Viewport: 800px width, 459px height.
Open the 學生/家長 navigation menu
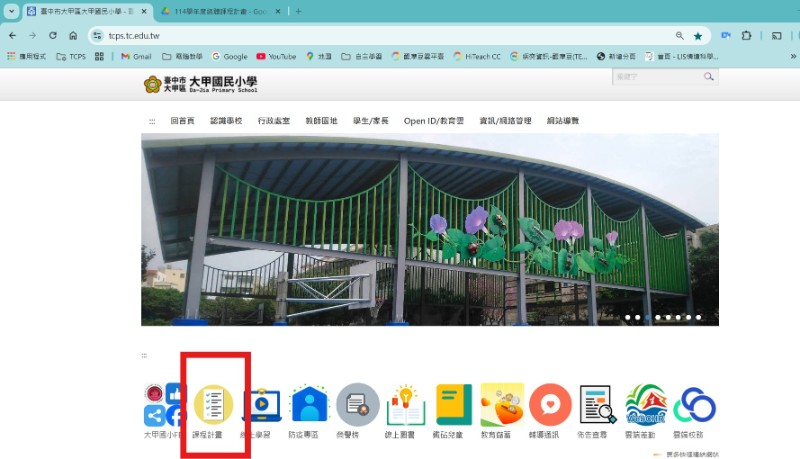372,121
